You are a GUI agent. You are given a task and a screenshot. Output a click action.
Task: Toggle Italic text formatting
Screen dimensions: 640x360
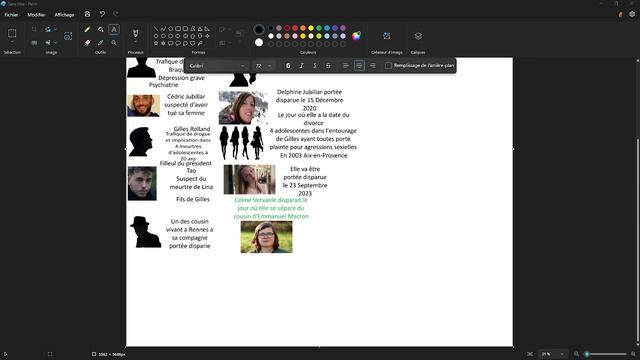[302, 65]
